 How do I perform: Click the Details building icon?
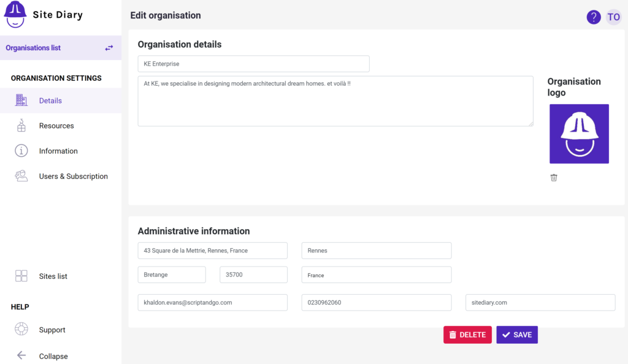pyautogui.click(x=21, y=100)
